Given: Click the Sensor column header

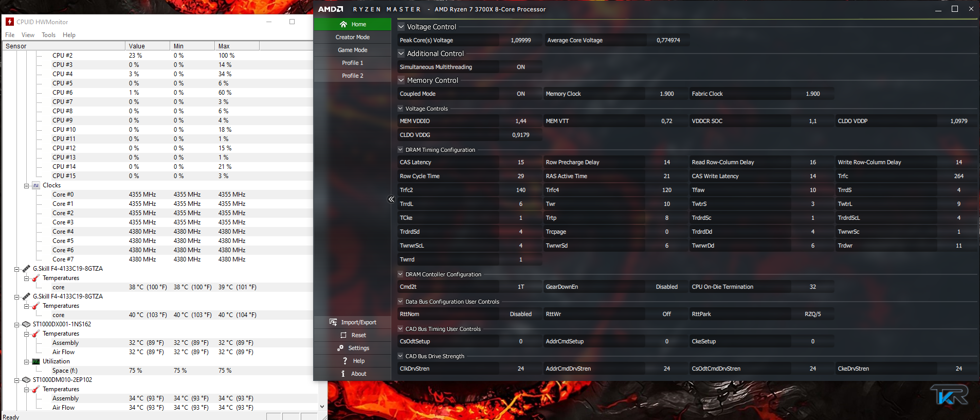Looking at the screenshot, I should (x=64, y=46).
